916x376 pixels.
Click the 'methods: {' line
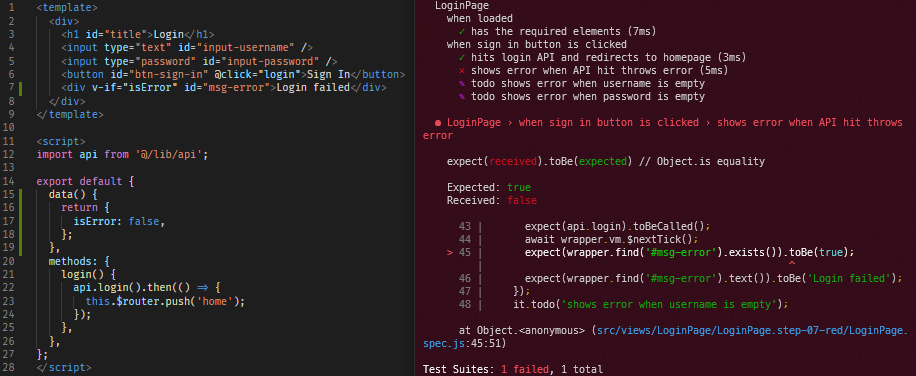79,262
